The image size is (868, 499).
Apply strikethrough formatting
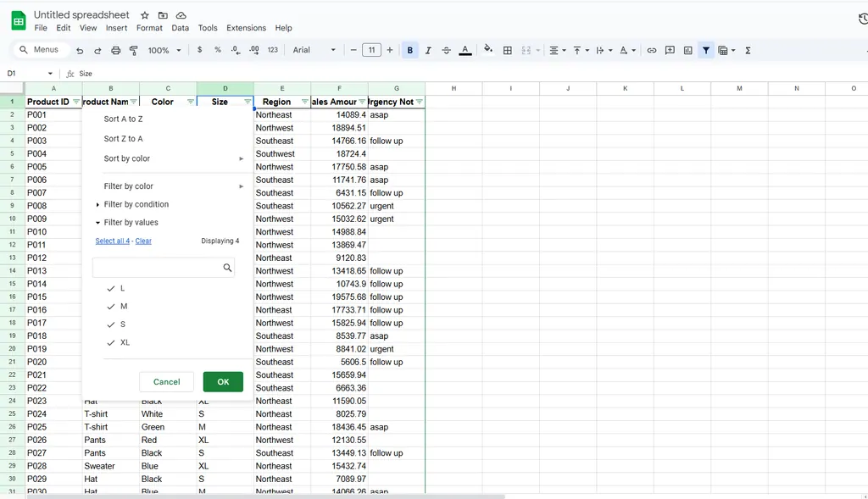coord(447,51)
